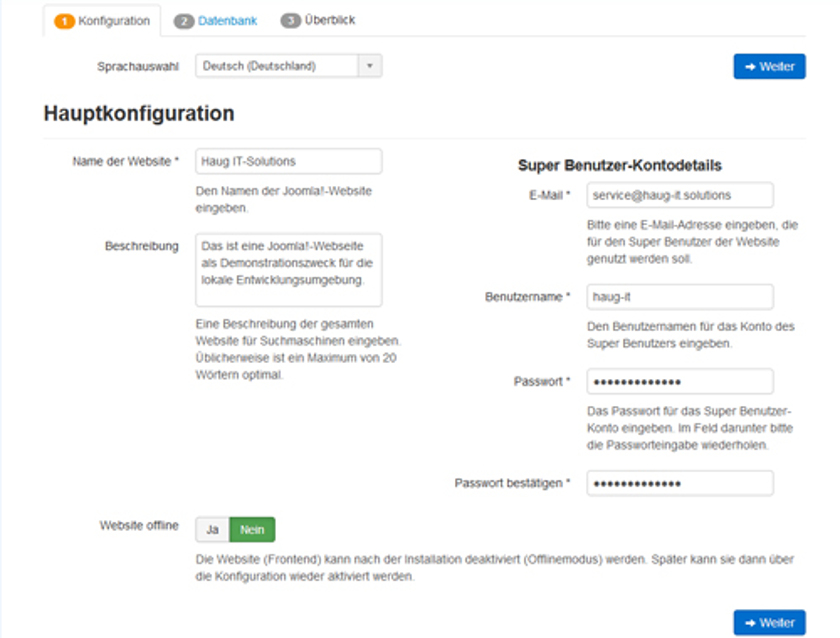Click the arrow icon on top Weiter
840x638 pixels.
click(x=750, y=67)
